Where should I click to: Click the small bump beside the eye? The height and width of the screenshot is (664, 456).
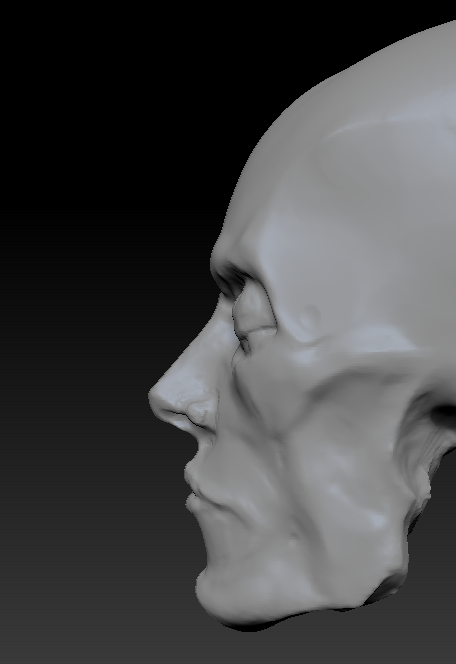(x=310, y=318)
